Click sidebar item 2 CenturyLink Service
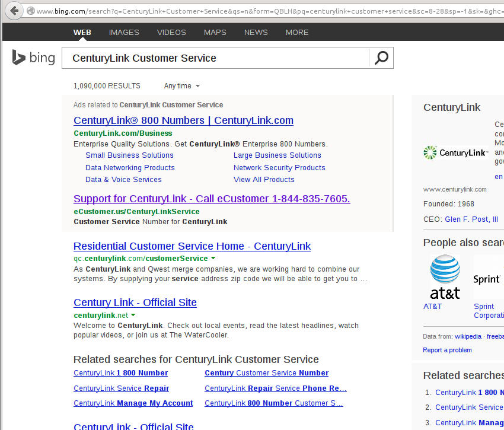 point(469,407)
